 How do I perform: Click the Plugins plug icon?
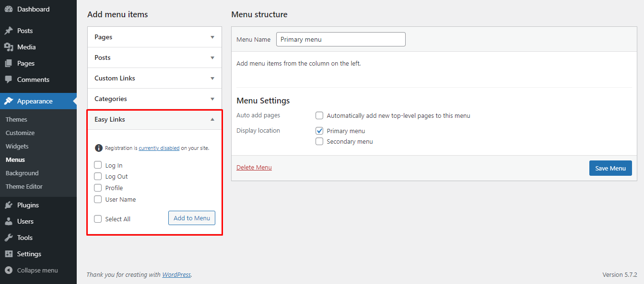pos(9,205)
